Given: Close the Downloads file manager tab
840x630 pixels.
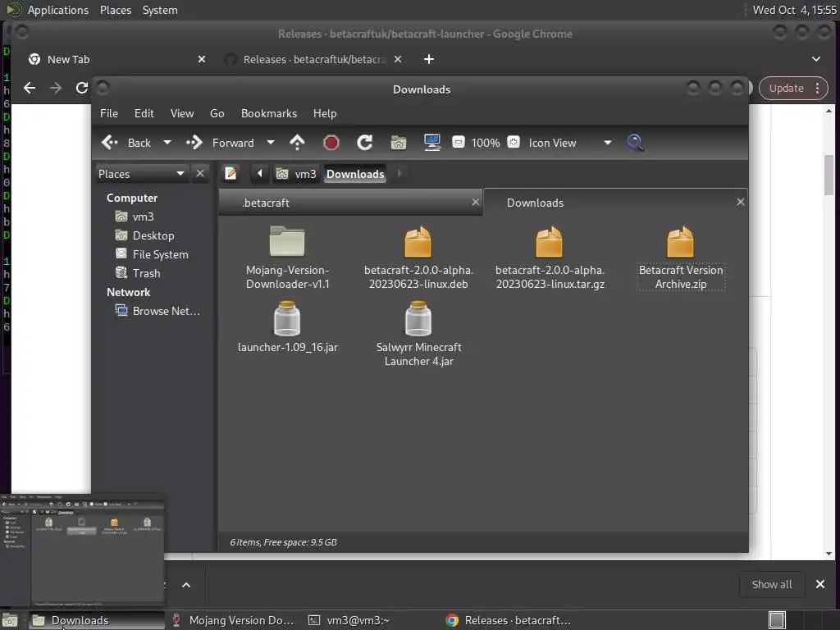Looking at the screenshot, I should 741,202.
